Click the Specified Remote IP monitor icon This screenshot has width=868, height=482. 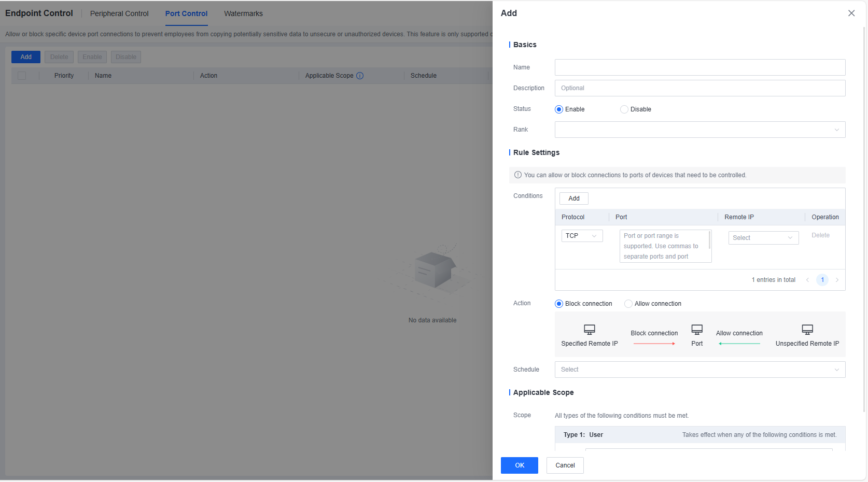point(590,330)
